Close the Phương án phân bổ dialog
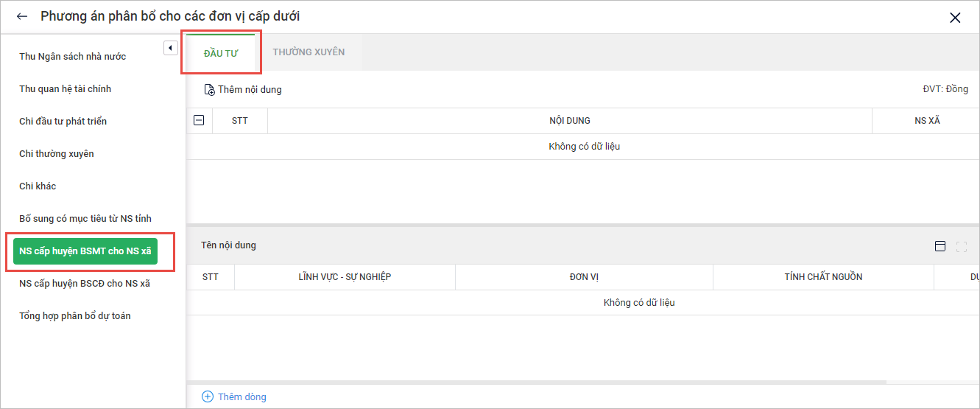The image size is (980, 409). pos(955,18)
